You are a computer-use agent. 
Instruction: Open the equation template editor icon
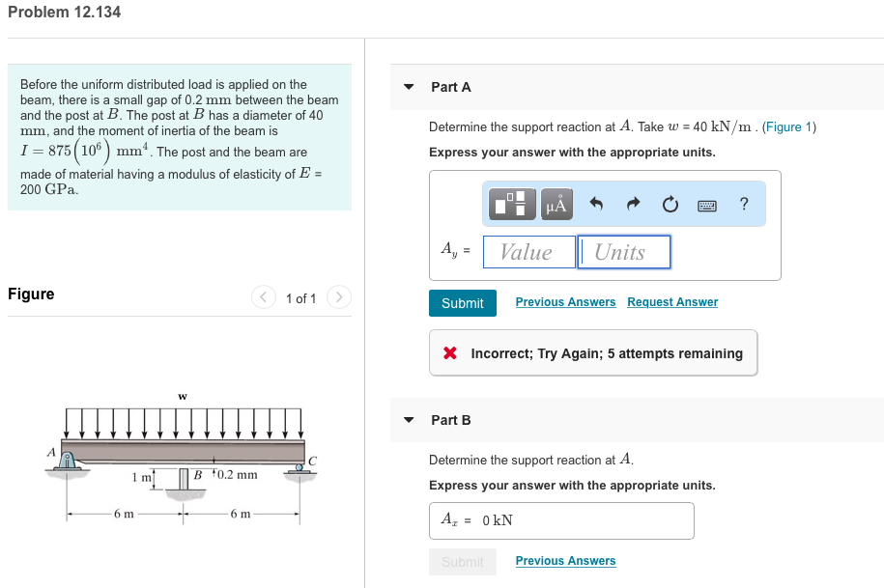click(511, 204)
